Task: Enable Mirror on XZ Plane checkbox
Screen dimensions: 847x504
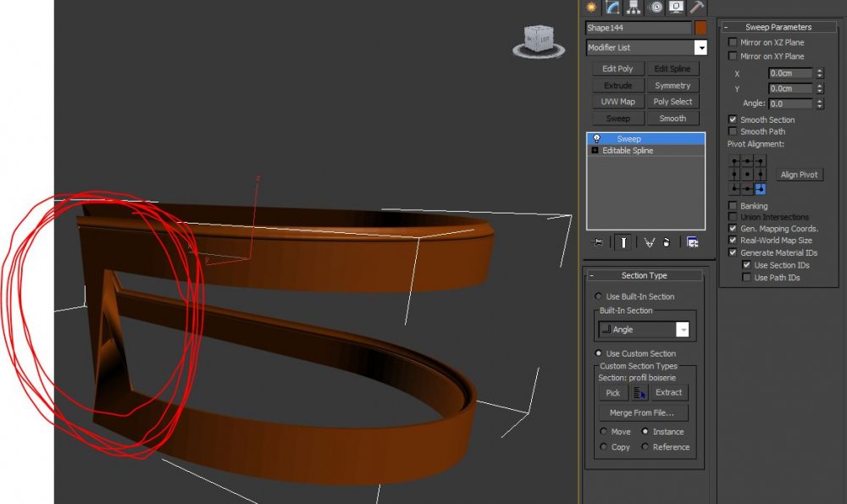Action: [x=734, y=42]
